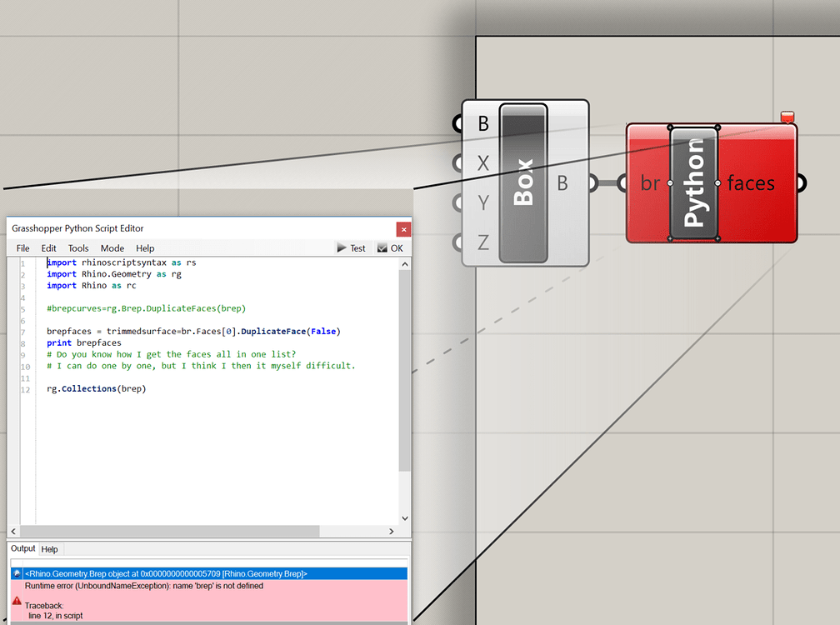Confirm the script with the OK button
Screen dimensions: 840x625
tap(391, 248)
